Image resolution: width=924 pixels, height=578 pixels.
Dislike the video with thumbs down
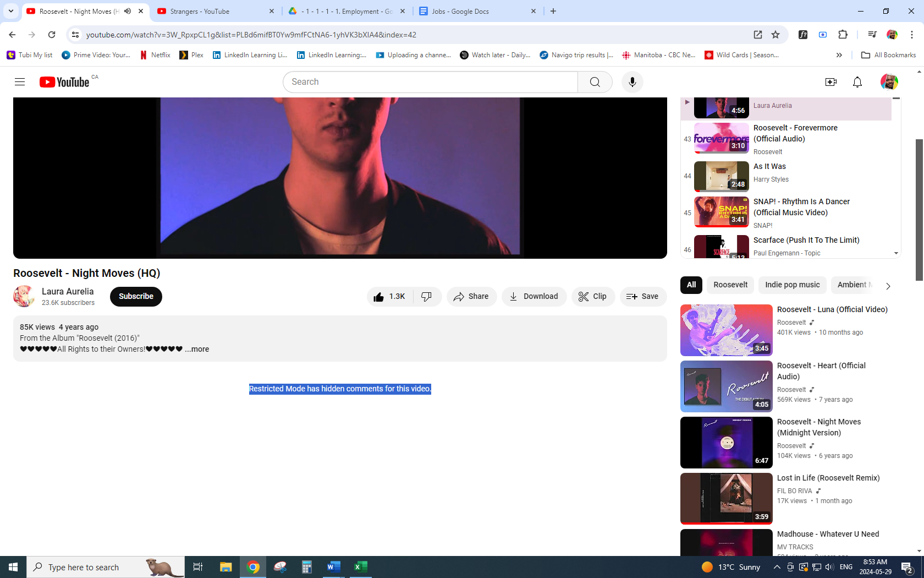point(426,297)
